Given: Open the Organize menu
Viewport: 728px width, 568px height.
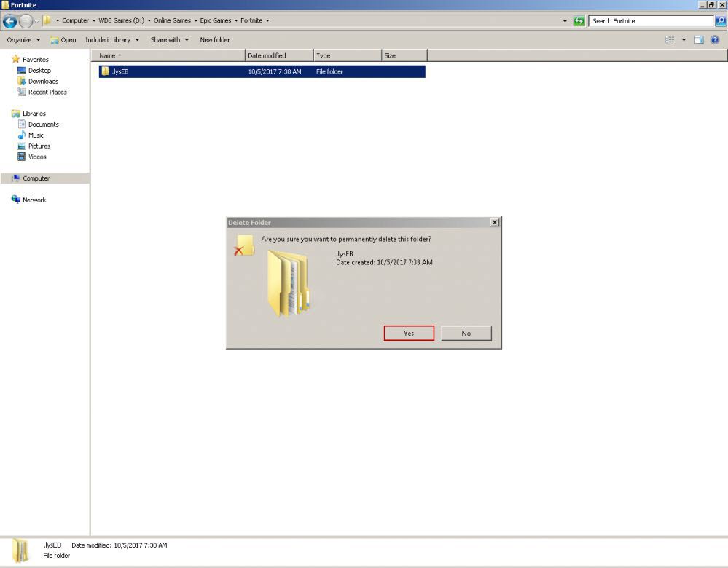Looking at the screenshot, I should (x=23, y=40).
